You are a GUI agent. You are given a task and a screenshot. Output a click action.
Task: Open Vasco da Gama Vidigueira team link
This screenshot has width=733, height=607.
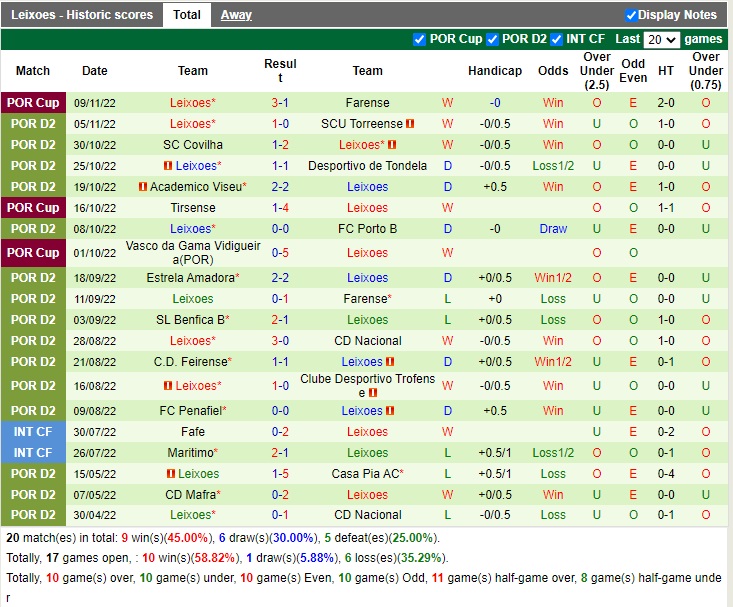click(x=193, y=253)
